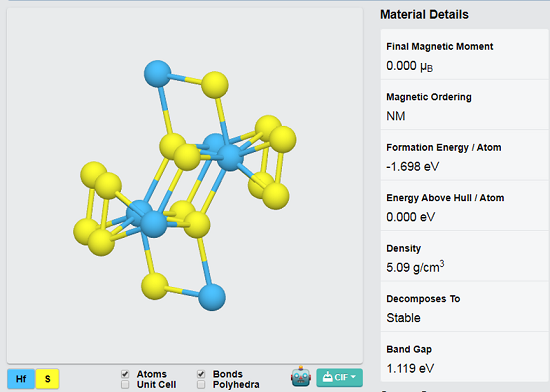Select the Decomposes To value Stable

click(403, 318)
